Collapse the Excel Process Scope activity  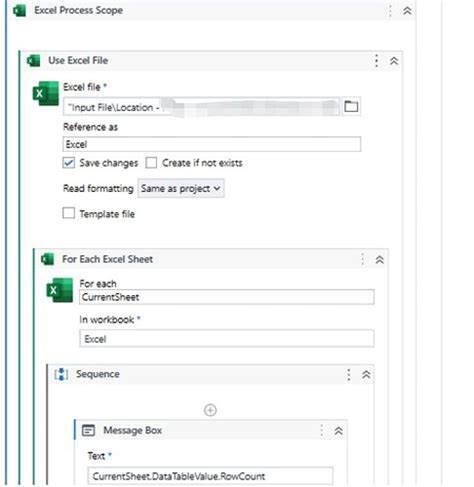[x=407, y=11]
